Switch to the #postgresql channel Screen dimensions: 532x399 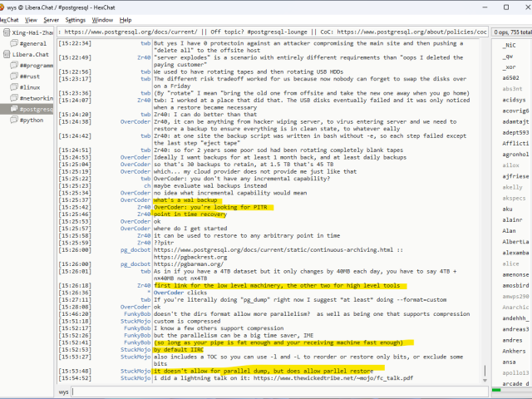pyautogui.click(x=37, y=109)
